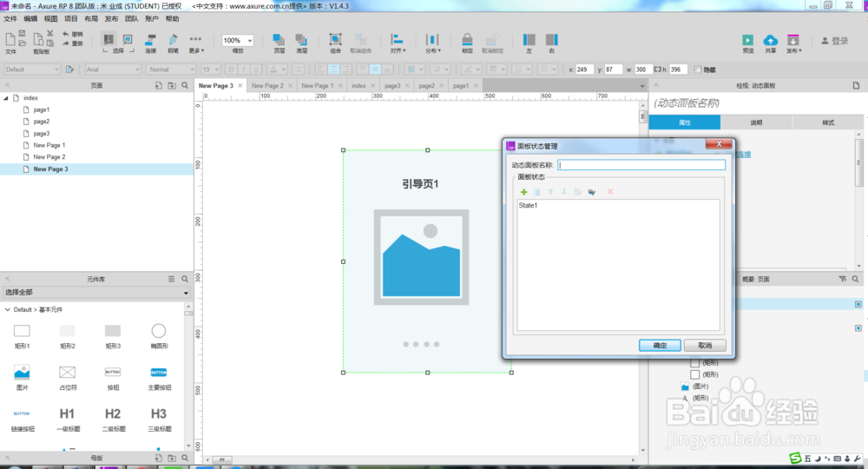Open the Arial font dropdown
The width and height of the screenshot is (868, 469).
[x=113, y=69]
